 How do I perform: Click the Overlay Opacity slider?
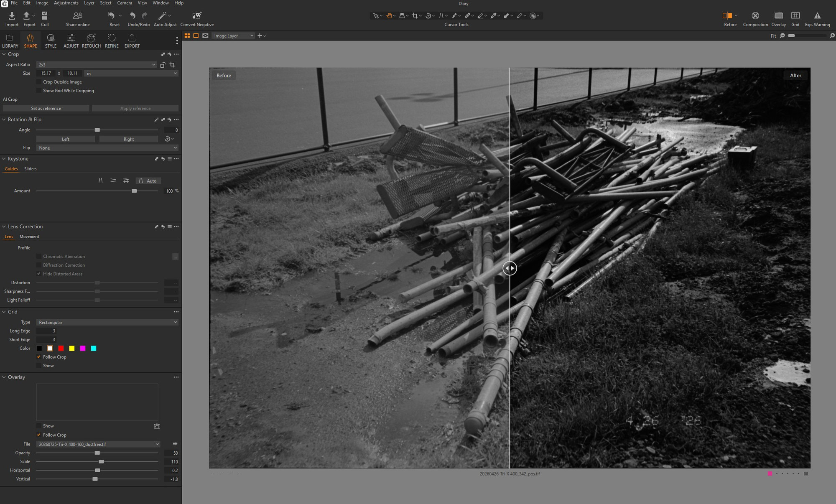pyautogui.click(x=97, y=453)
